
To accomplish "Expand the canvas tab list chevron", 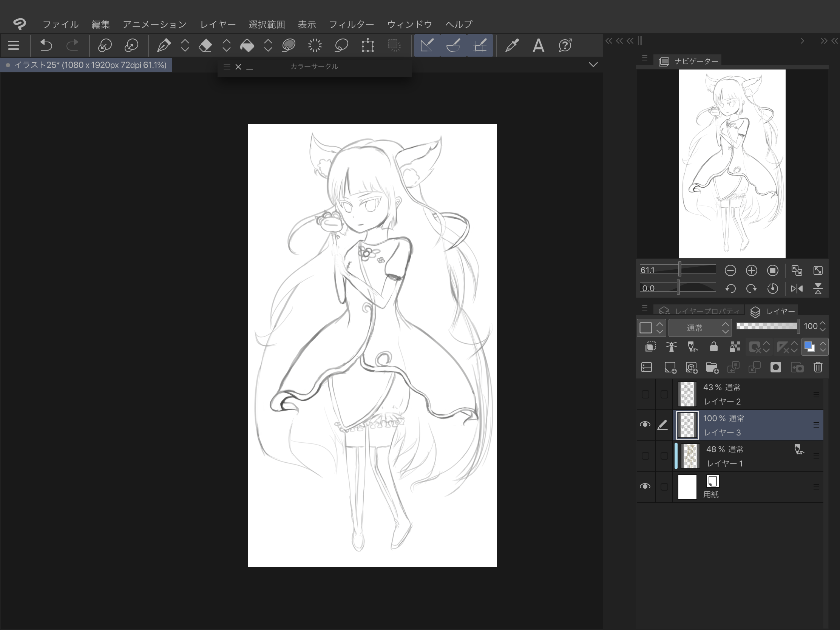I will click(593, 65).
